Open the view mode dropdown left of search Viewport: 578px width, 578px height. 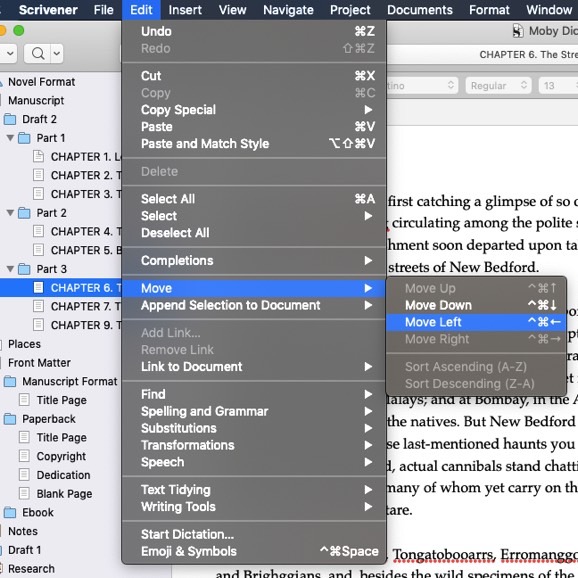10,54
